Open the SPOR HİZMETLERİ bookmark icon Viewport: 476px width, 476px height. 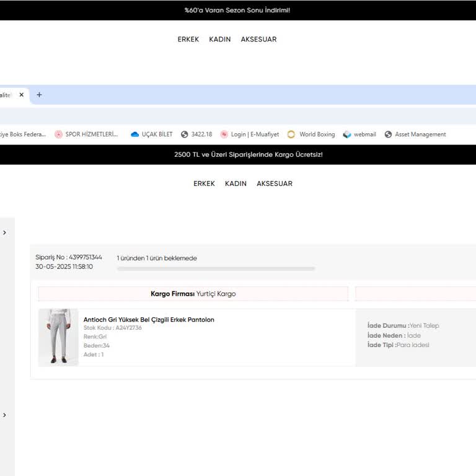[x=58, y=134]
